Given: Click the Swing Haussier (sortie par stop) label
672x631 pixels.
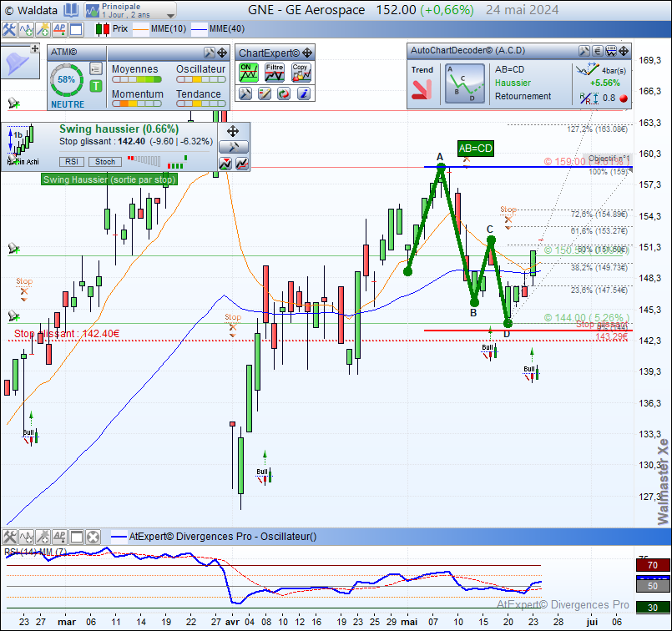Looking at the screenshot, I should (x=109, y=179).
